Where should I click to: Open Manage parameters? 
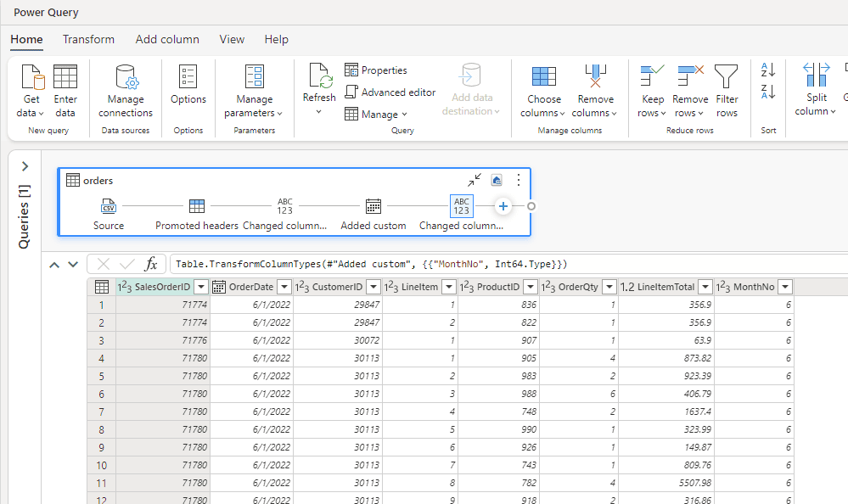(254, 91)
